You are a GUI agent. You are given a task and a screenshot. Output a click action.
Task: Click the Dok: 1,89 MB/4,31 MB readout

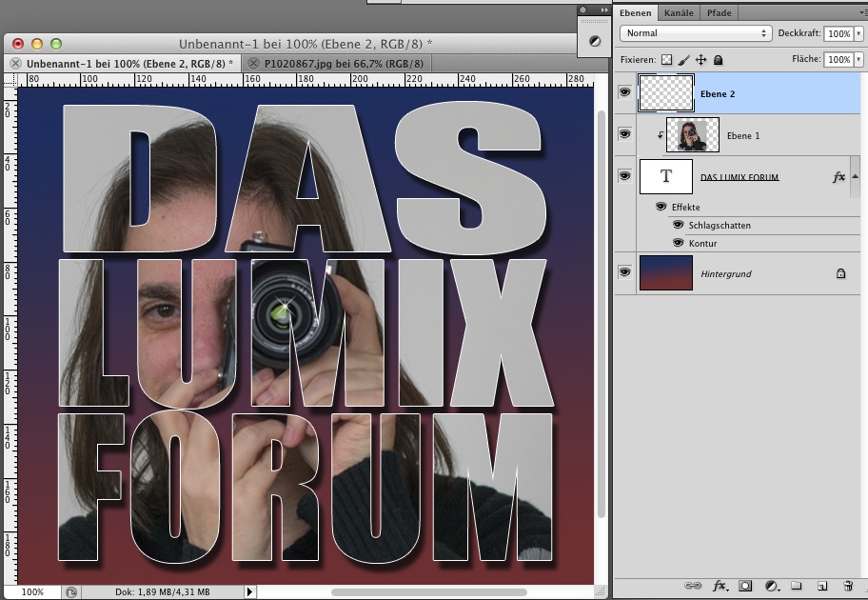[162, 592]
